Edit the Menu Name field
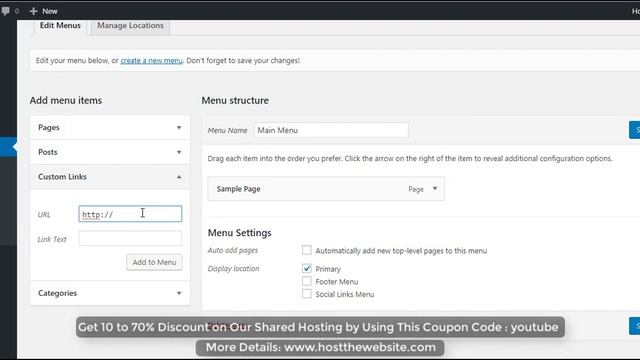The height and width of the screenshot is (360, 640). 331,130
